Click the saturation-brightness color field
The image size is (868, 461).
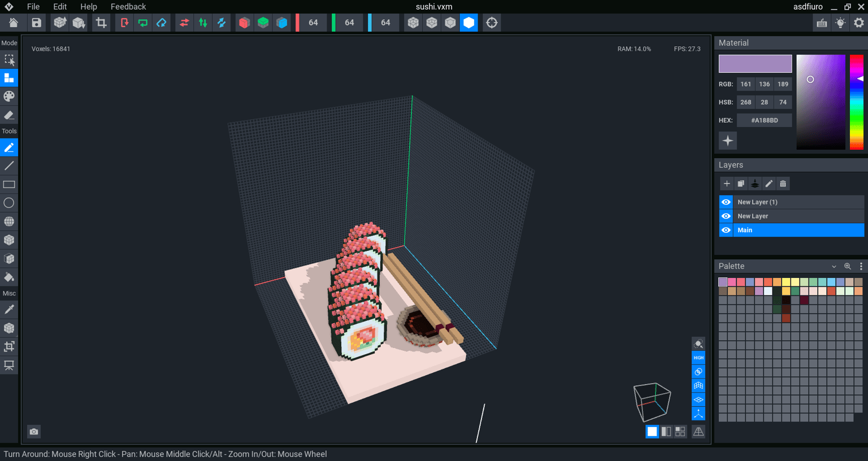point(821,102)
